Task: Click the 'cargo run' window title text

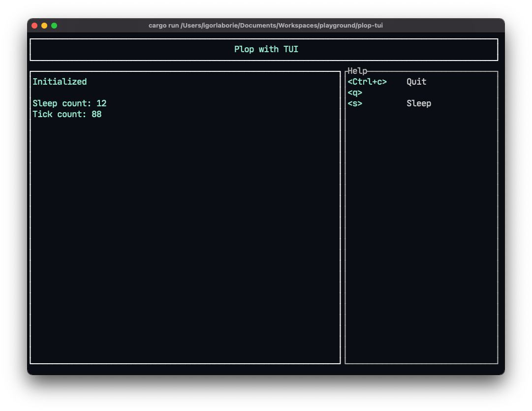Action: (265, 26)
